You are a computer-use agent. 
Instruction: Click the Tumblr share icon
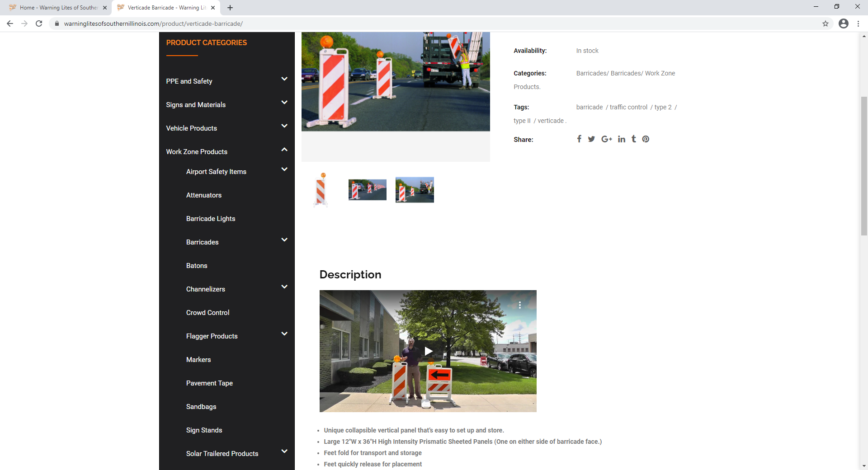tap(634, 139)
